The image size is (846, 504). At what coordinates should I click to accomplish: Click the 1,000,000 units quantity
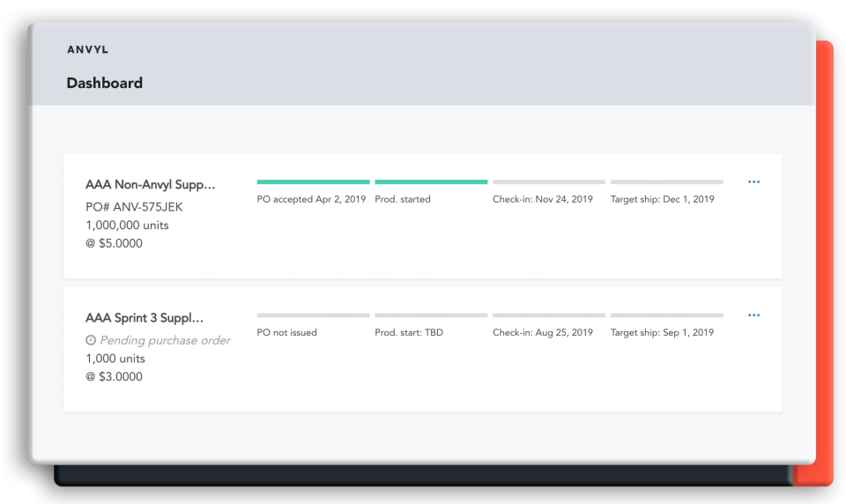[x=127, y=226]
